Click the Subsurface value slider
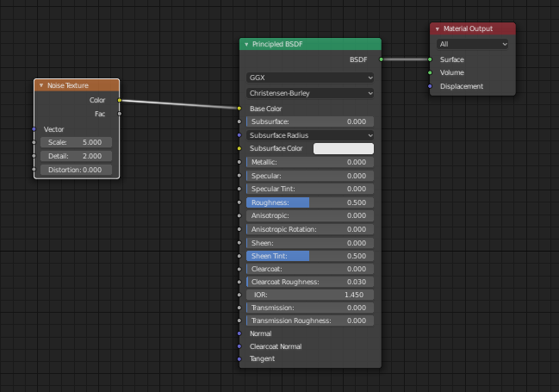This screenshot has height=392, width=559. [310, 121]
